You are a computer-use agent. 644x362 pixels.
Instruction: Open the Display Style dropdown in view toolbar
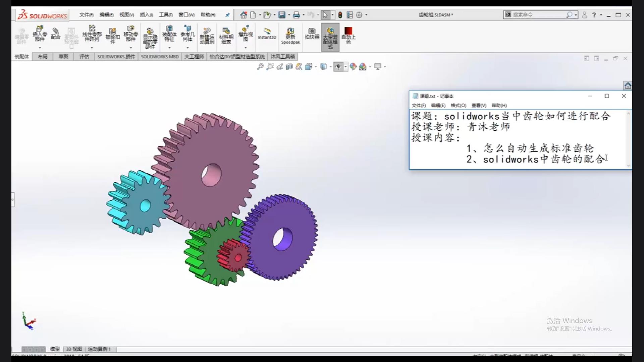[x=331, y=67]
